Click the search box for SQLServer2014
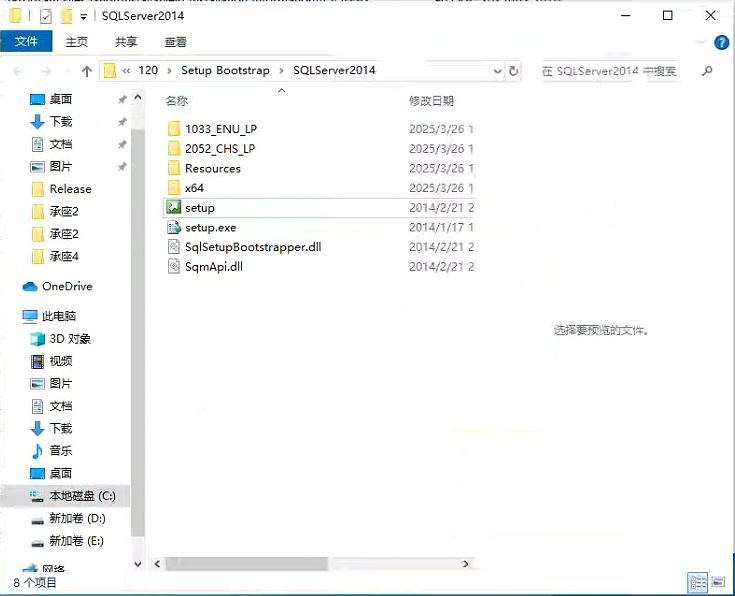This screenshot has height=596, width=735. click(x=609, y=71)
